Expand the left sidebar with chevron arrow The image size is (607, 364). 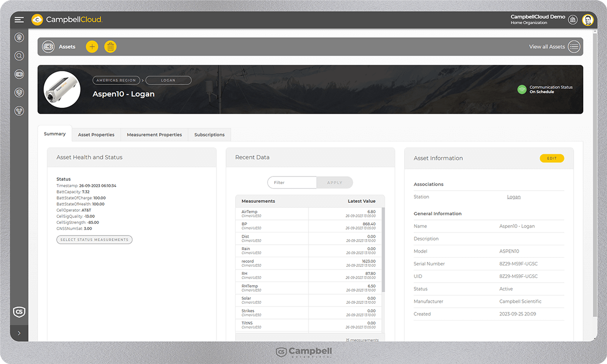click(19, 333)
